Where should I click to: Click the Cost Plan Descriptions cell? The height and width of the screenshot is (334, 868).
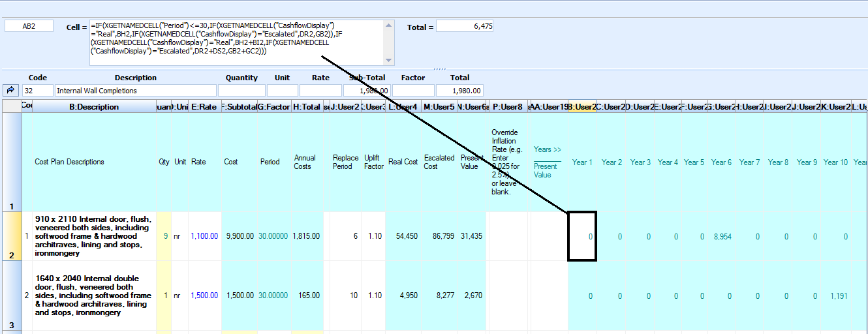pos(94,162)
